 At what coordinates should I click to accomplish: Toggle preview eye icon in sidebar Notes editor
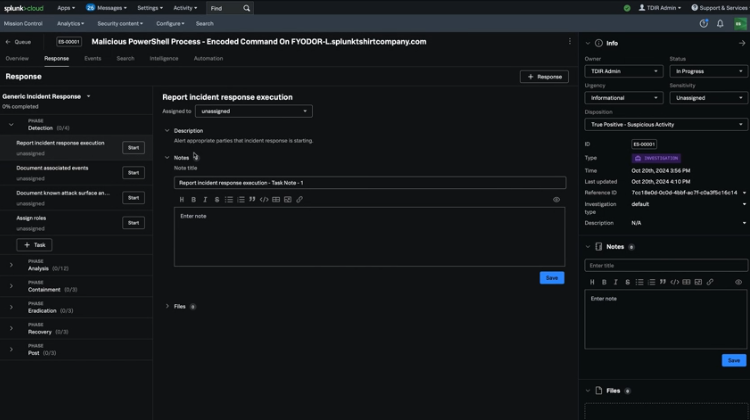(x=739, y=282)
